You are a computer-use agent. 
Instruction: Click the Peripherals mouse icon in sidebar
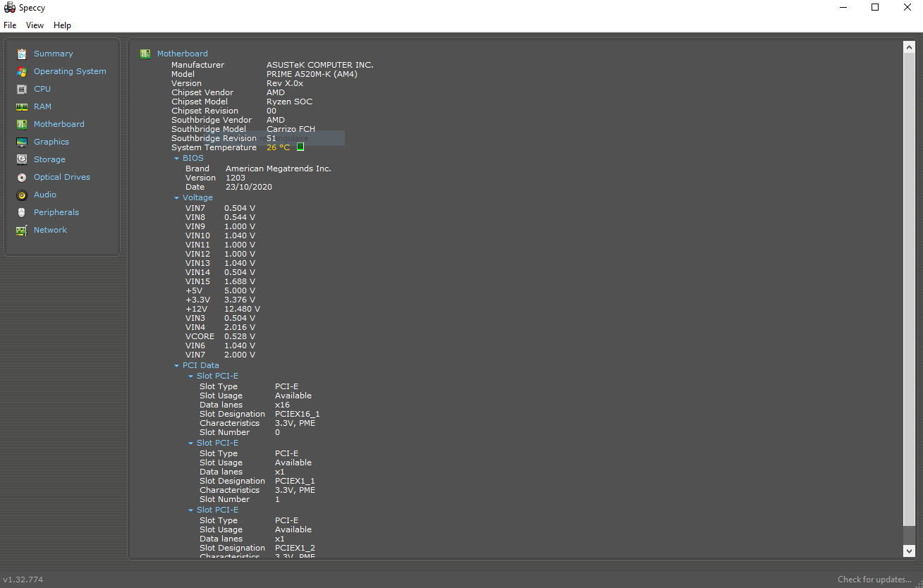[x=22, y=212]
